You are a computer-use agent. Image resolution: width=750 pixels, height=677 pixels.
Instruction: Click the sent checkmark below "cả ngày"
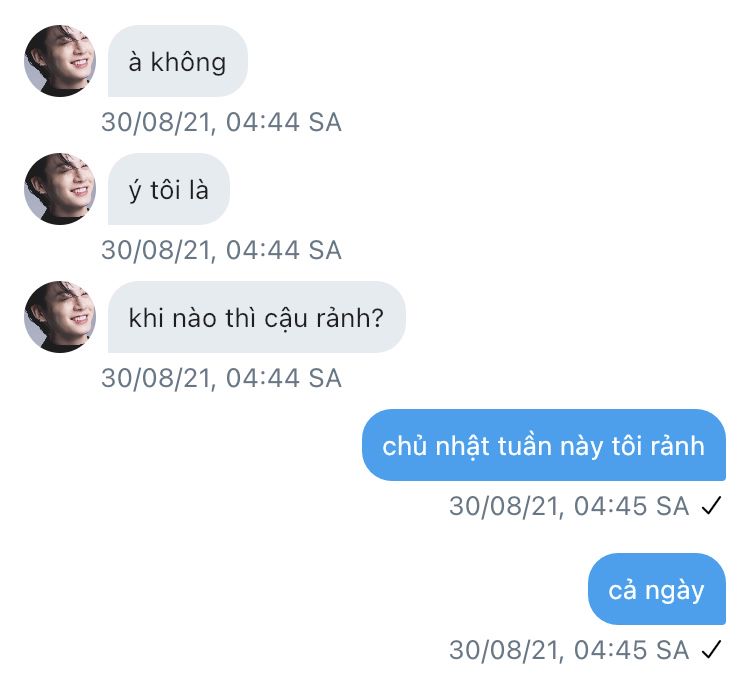click(711, 650)
